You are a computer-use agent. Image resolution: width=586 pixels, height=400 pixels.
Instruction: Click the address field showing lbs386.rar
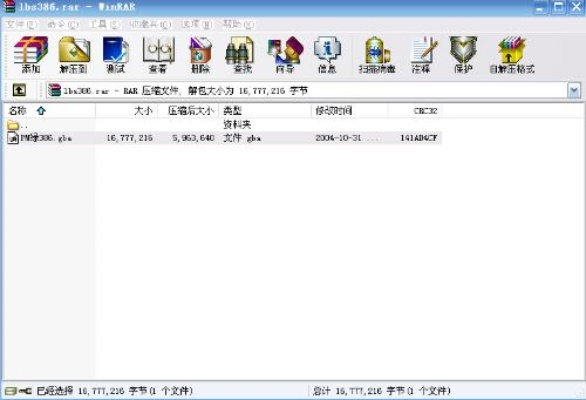coord(306,90)
